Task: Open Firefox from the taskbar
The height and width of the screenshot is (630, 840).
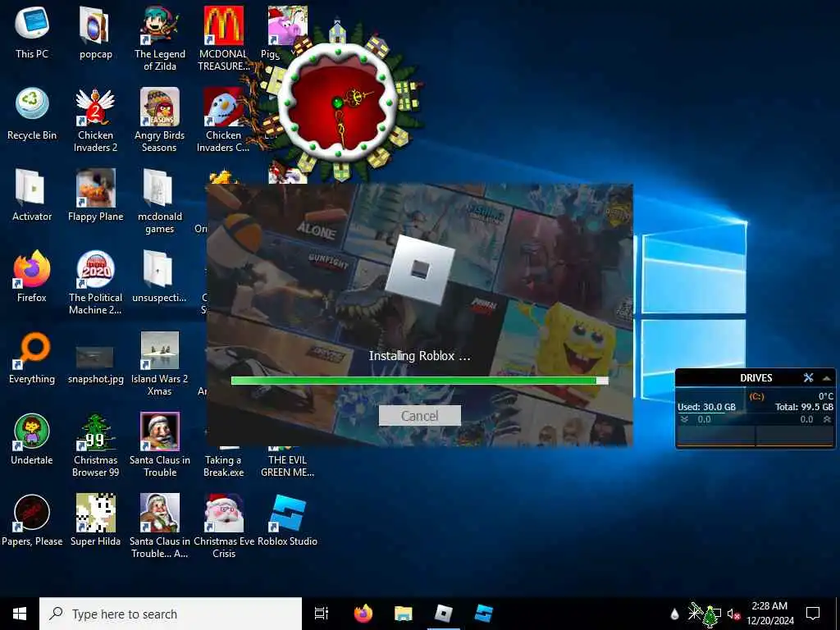Action: click(363, 614)
